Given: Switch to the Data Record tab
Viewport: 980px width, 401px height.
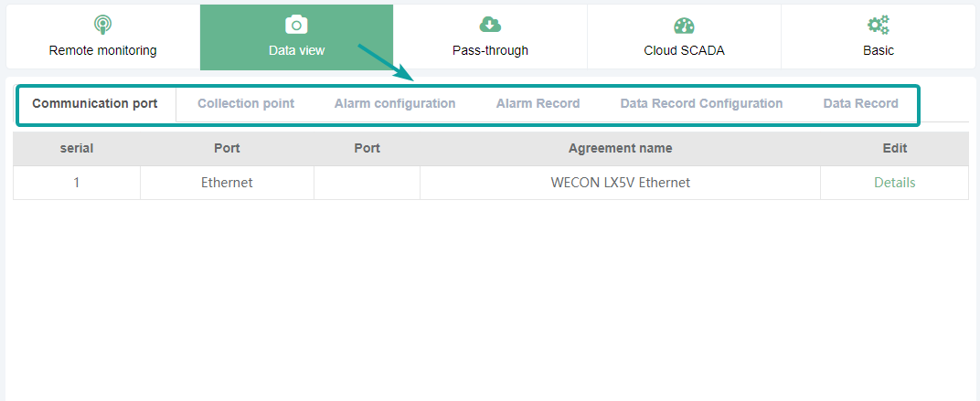Looking at the screenshot, I should tap(860, 103).
